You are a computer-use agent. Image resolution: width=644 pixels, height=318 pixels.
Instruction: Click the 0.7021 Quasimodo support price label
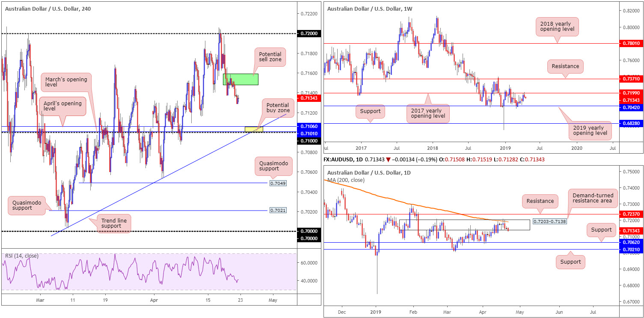click(278, 211)
